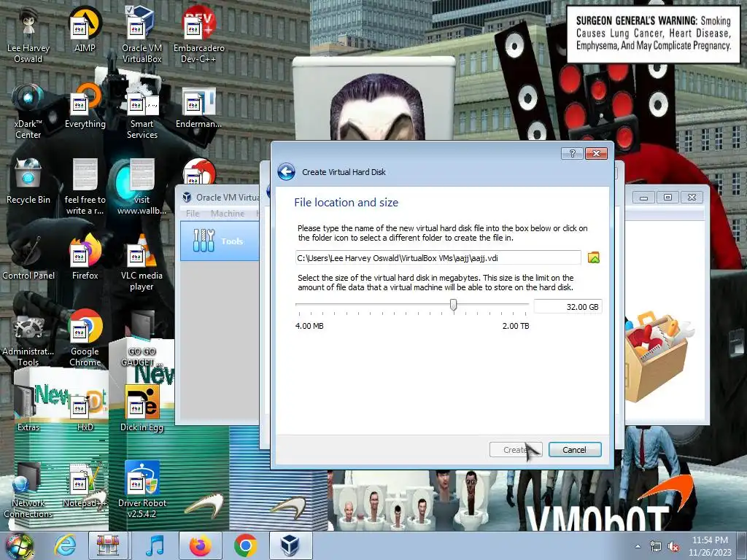
Task: Open Lee Harvey Oswald desktop icon
Action: pyautogui.click(x=28, y=35)
